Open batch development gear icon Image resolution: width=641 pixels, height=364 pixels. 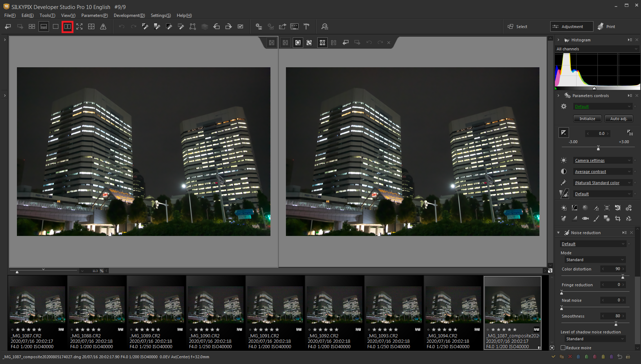(259, 27)
